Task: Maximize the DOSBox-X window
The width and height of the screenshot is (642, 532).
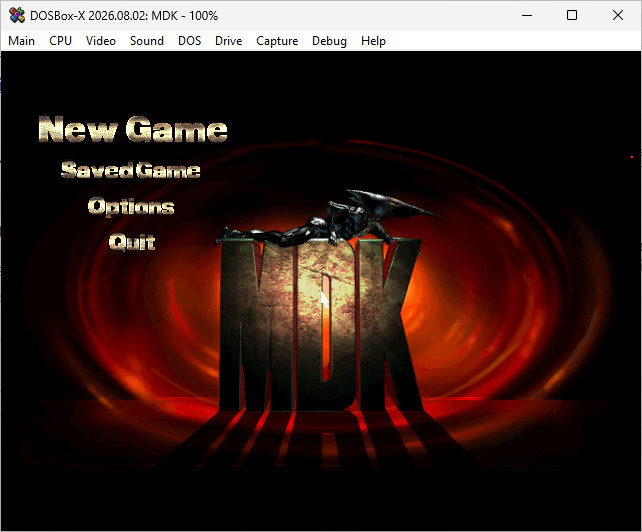Action: click(x=572, y=16)
